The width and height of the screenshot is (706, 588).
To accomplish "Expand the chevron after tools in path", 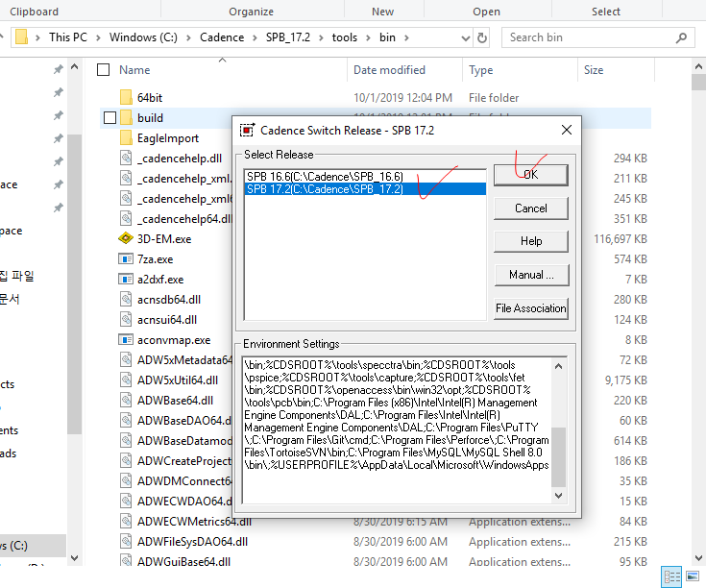I will (368, 37).
